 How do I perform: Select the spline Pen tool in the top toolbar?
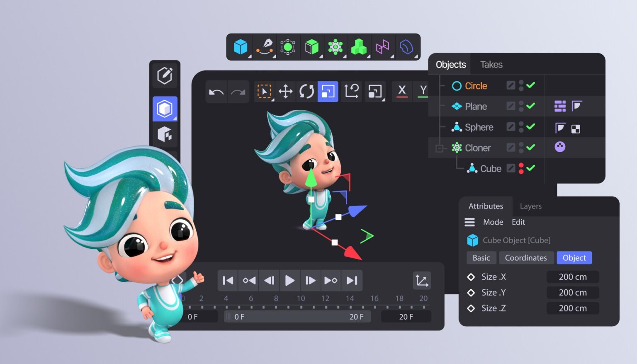pos(265,47)
